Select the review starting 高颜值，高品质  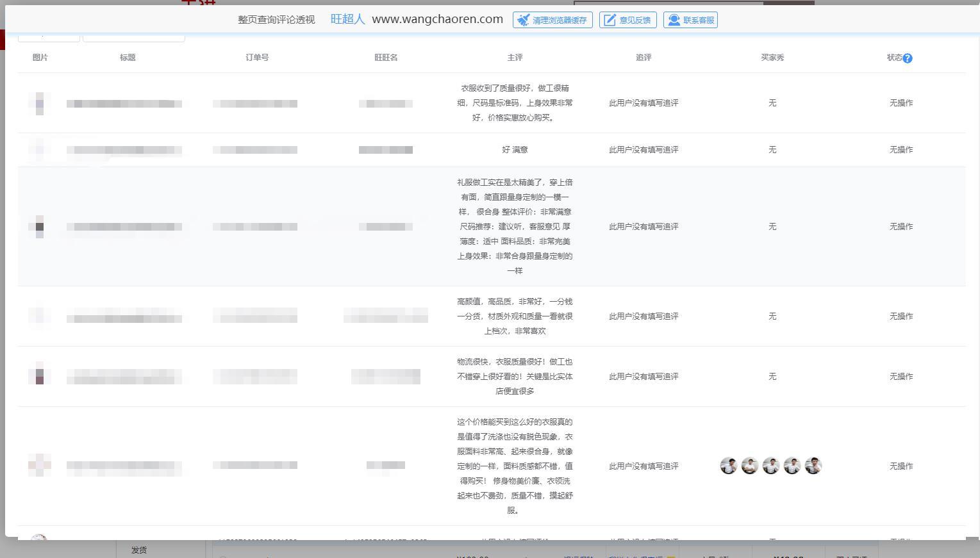tap(515, 316)
